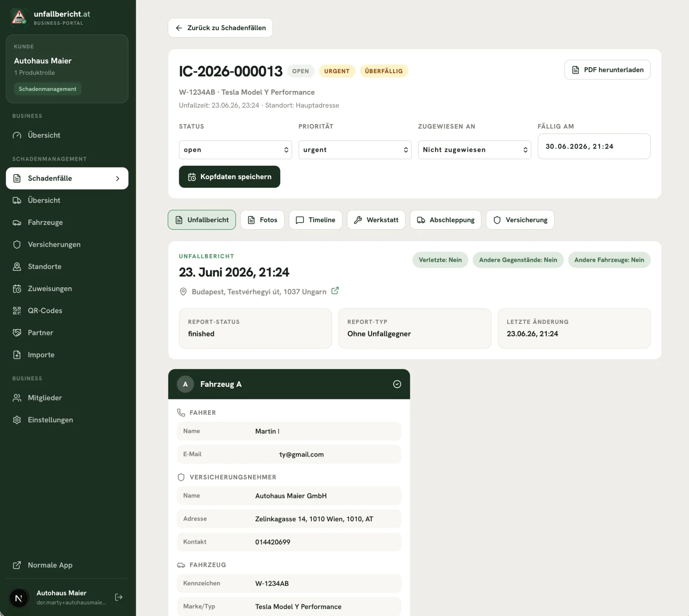The image size is (689, 616).
Task: Click the Zuweisungen calendar icon
Action: click(17, 289)
